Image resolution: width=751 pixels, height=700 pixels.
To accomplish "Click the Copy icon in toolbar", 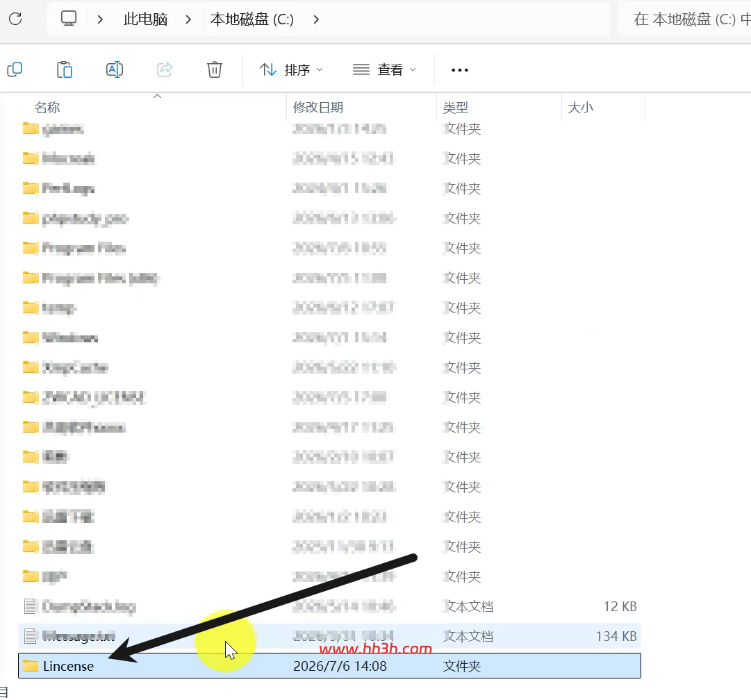I will click(15, 70).
